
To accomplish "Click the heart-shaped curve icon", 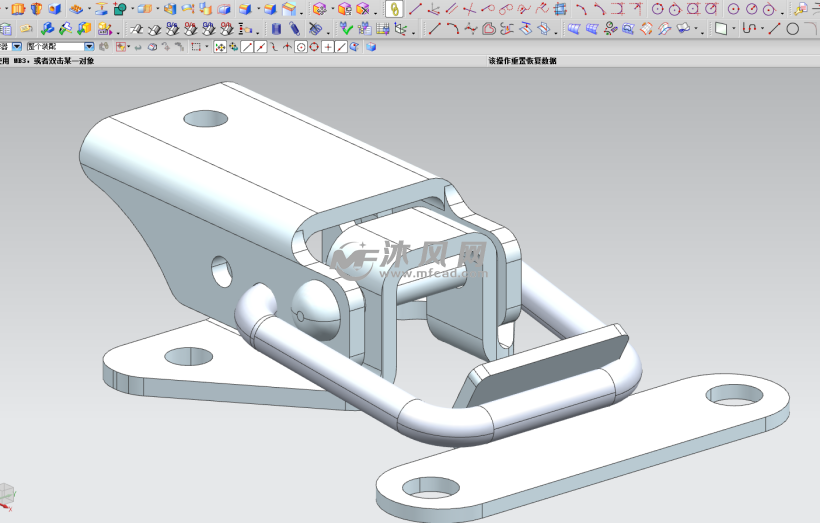I will 488,29.
